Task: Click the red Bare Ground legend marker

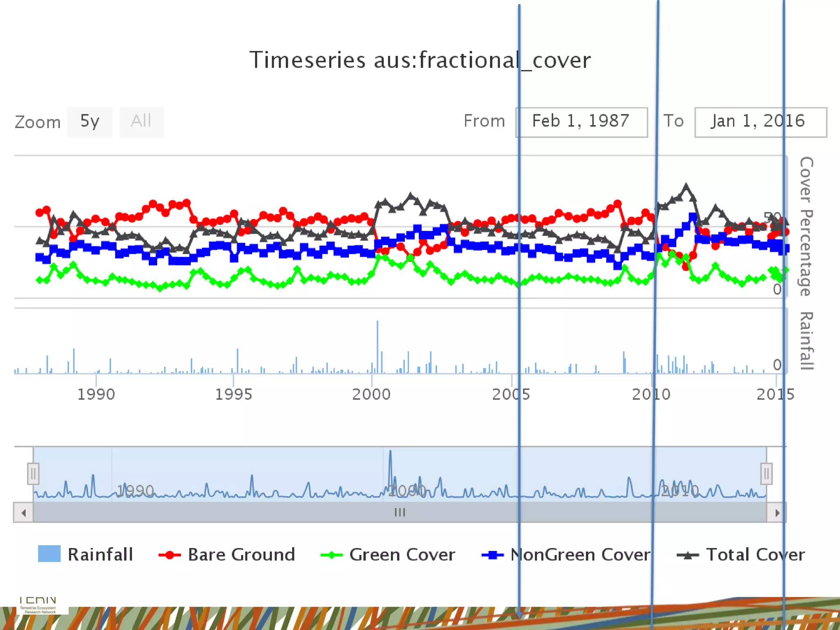Action: (x=169, y=555)
